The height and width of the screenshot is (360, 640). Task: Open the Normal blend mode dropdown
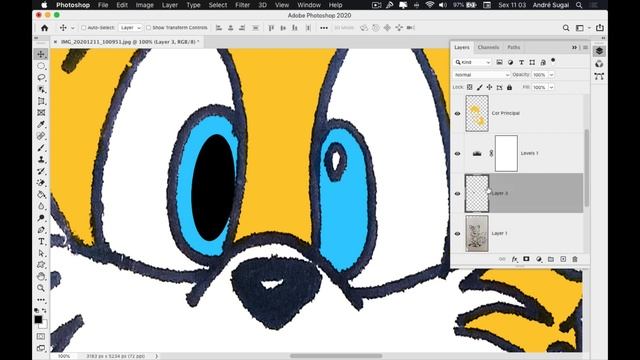[482, 75]
